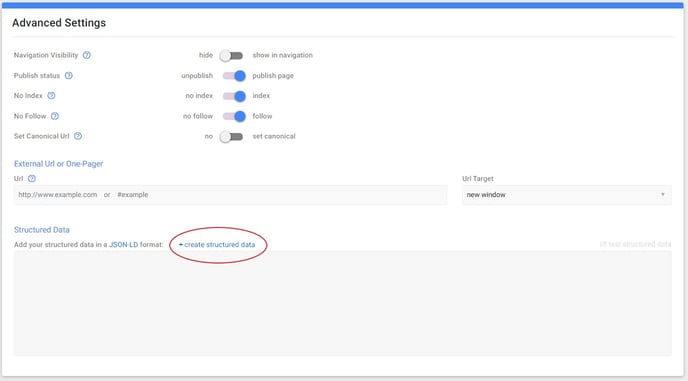Click the 'set canonical' label
The height and width of the screenshot is (381, 688).
274,136
